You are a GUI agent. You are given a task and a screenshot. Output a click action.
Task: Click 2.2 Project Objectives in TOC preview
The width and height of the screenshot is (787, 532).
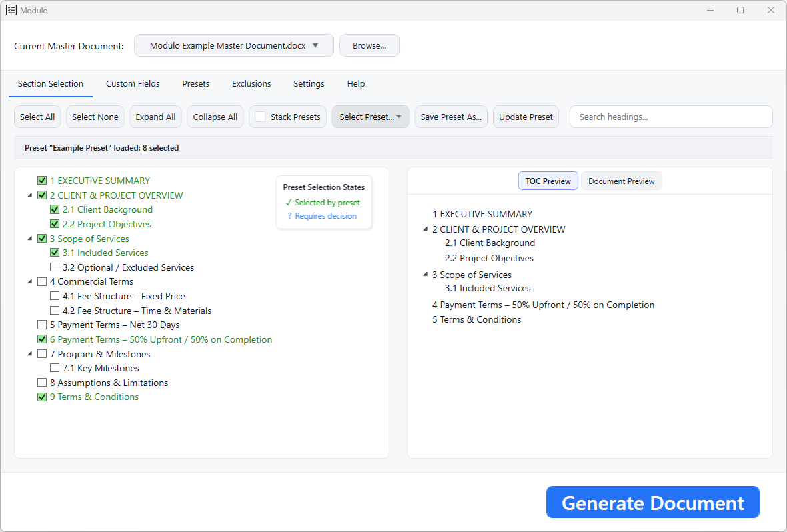click(x=489, y=258)
